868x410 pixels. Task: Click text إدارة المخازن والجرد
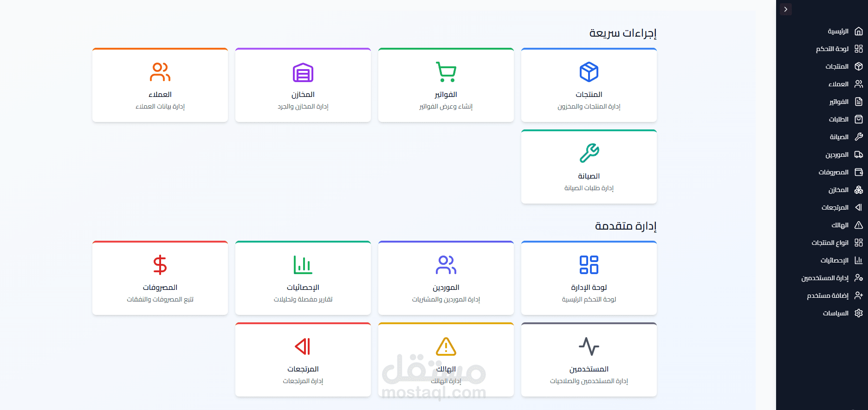coord(303,107)
